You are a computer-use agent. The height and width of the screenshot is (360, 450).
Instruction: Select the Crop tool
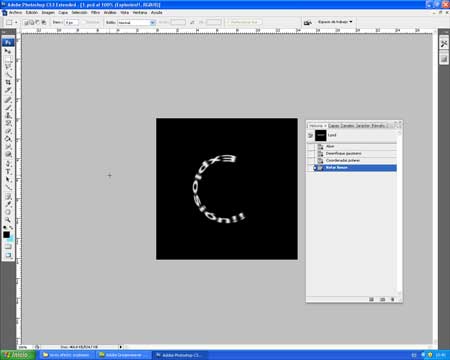[8, 82]
